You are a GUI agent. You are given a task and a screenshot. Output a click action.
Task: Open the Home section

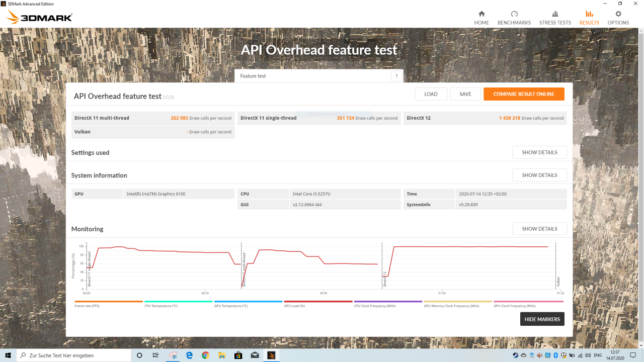(x=481, y=18)
